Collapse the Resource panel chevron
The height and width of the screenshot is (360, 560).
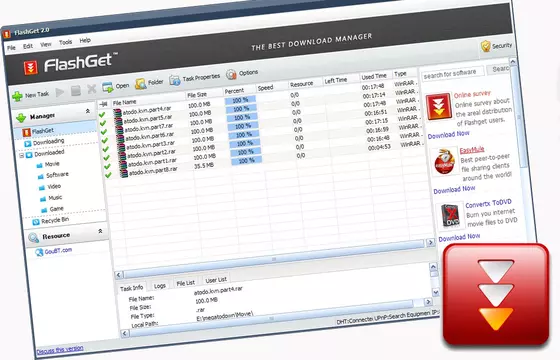pyautogui.click(x=100, y=231)
